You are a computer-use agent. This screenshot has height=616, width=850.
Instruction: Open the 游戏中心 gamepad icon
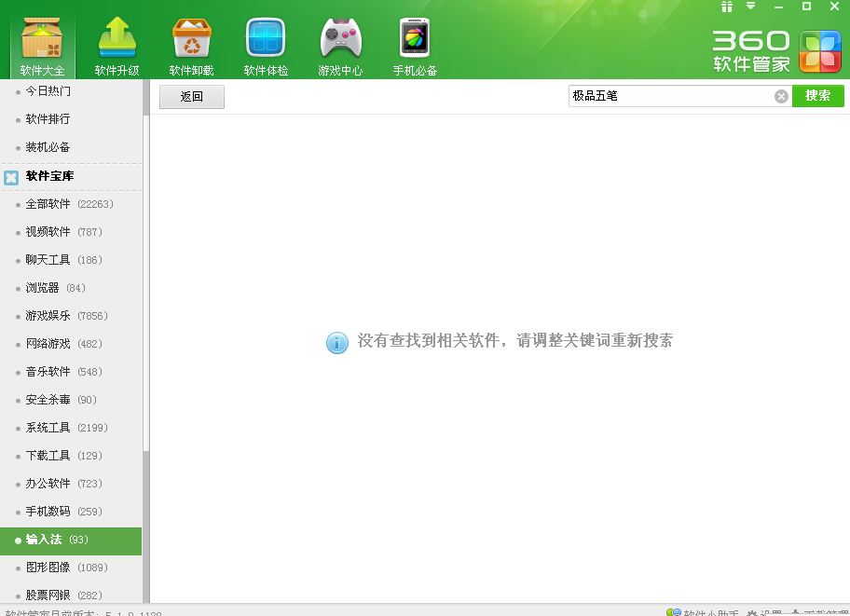pos(339,42)
